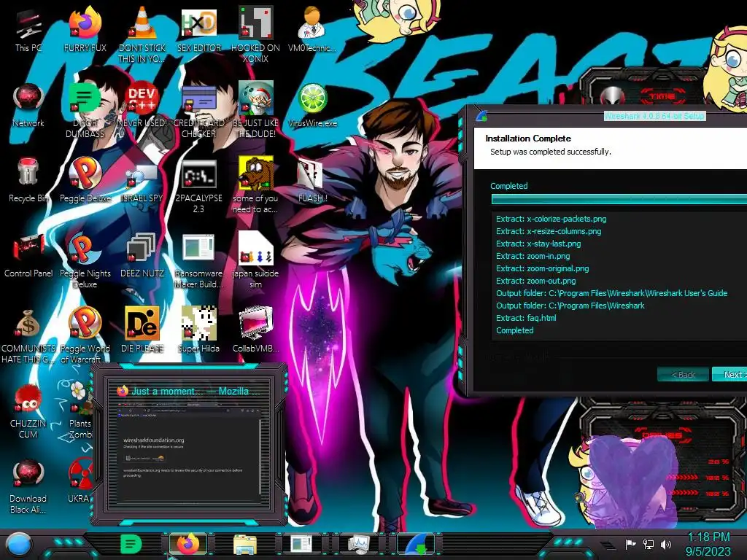Open the Ransomware Maker Build icon
Viewport: 747px width, 560px height.
199,260
